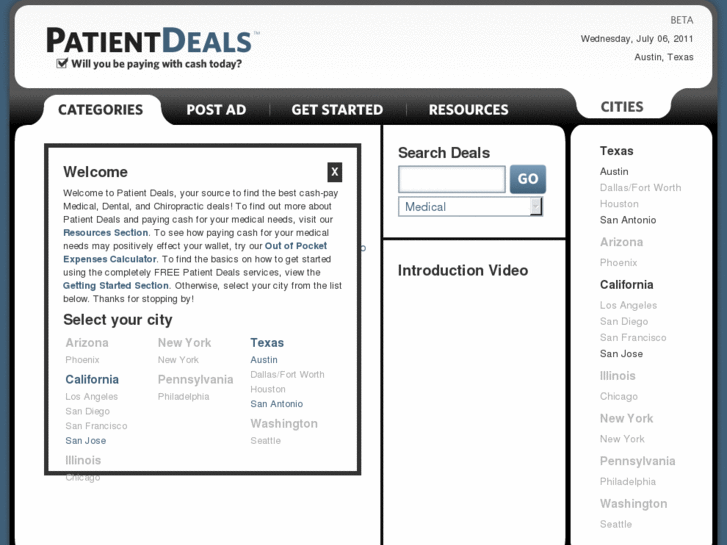Click the Search Deals text field
Image resolution: width=727 pixels, height=545 pixels.
pyautogui.click(x=452, y=179)
